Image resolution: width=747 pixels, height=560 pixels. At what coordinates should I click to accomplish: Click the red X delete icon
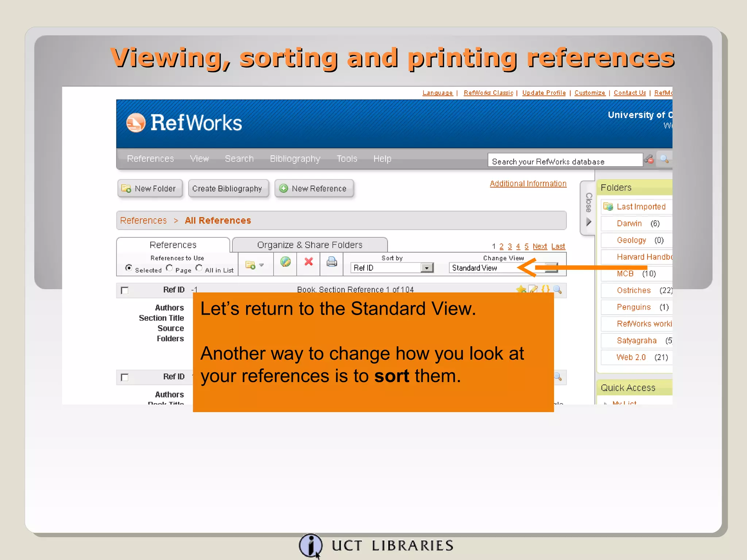[309, 262]
